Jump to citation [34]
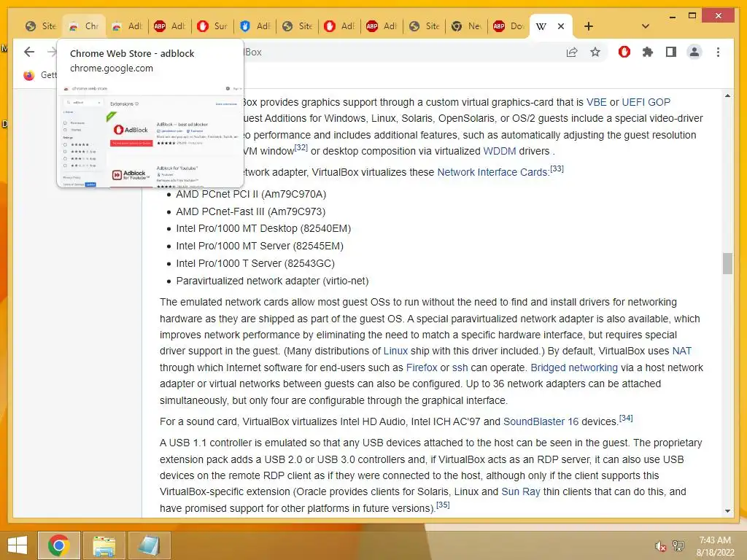 click(626, 418)
